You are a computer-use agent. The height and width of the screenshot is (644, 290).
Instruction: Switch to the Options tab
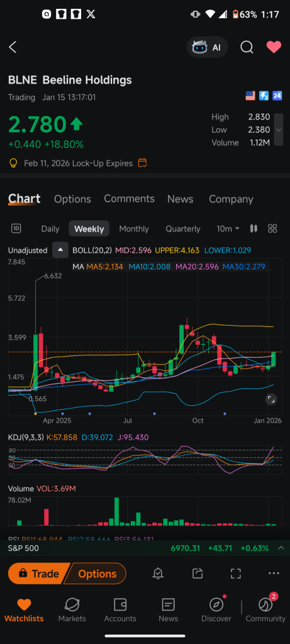72,199
